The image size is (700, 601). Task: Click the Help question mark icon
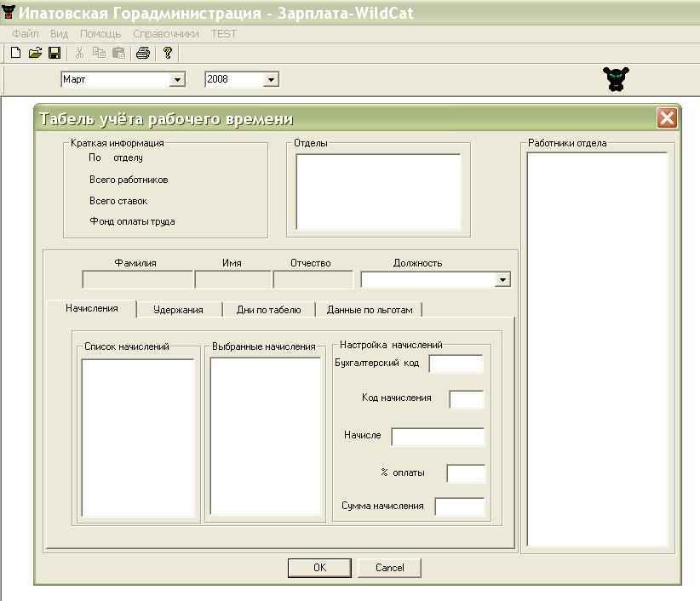pyautogui.click(x=168, y=53)
